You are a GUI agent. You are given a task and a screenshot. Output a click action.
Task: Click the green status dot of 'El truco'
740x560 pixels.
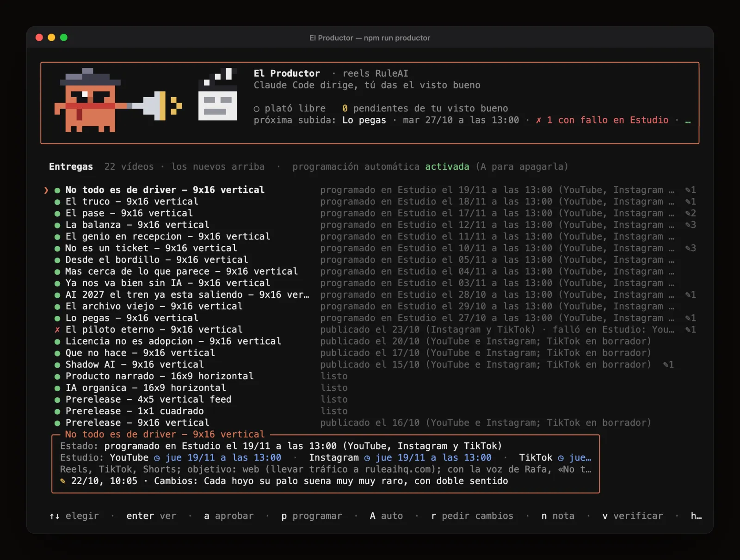[57, 202]
